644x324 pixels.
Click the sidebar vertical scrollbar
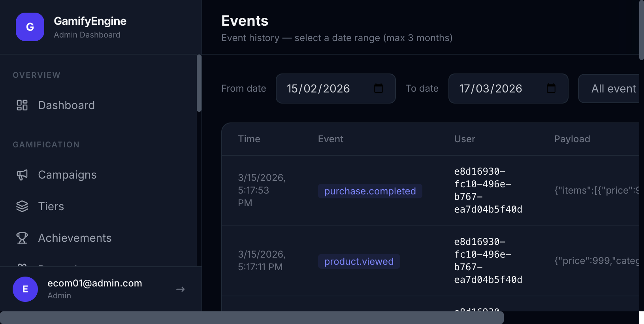[199, 83]
